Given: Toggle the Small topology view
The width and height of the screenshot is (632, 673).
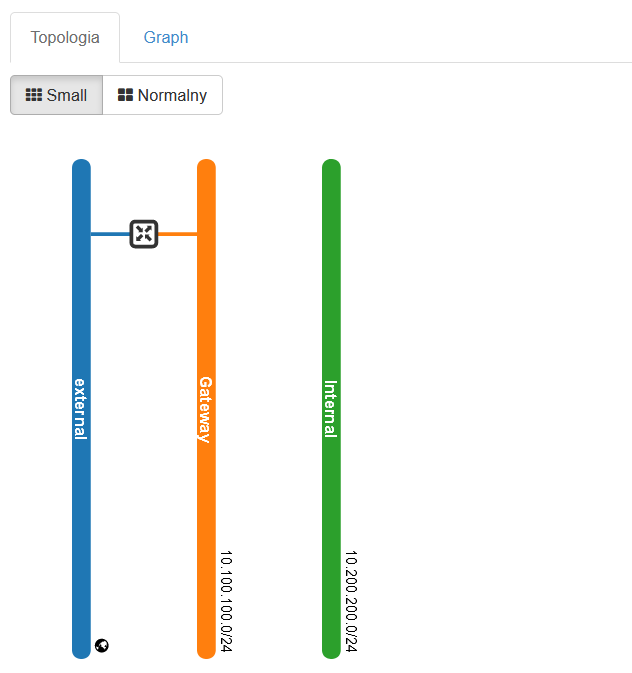Looking at the screenshot, I should pos(57,95).
